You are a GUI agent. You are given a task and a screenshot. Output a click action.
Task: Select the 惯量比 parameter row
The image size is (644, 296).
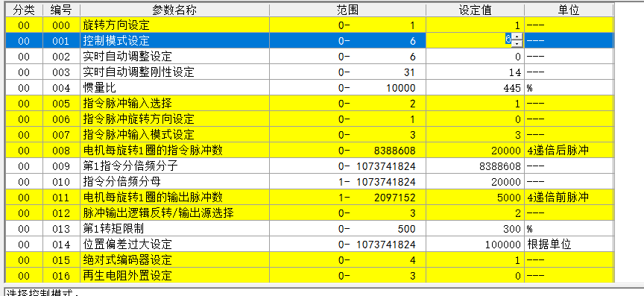[x=309, y=87]
